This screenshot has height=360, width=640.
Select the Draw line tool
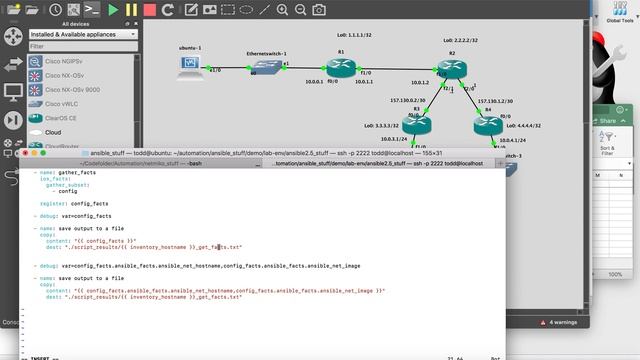[264, 9]
